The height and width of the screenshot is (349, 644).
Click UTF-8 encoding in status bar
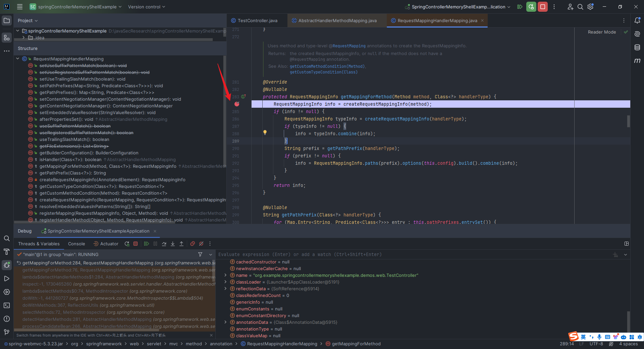(596, 344)
